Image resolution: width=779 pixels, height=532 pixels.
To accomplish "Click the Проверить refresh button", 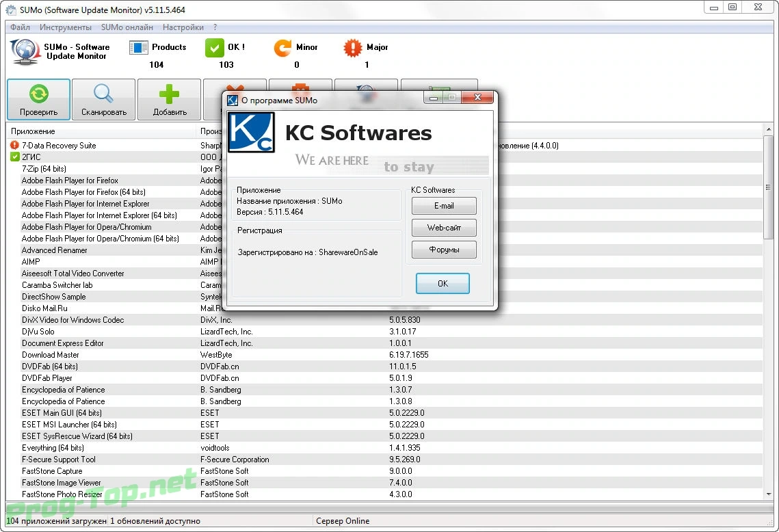I will click(x=38, y=99).
